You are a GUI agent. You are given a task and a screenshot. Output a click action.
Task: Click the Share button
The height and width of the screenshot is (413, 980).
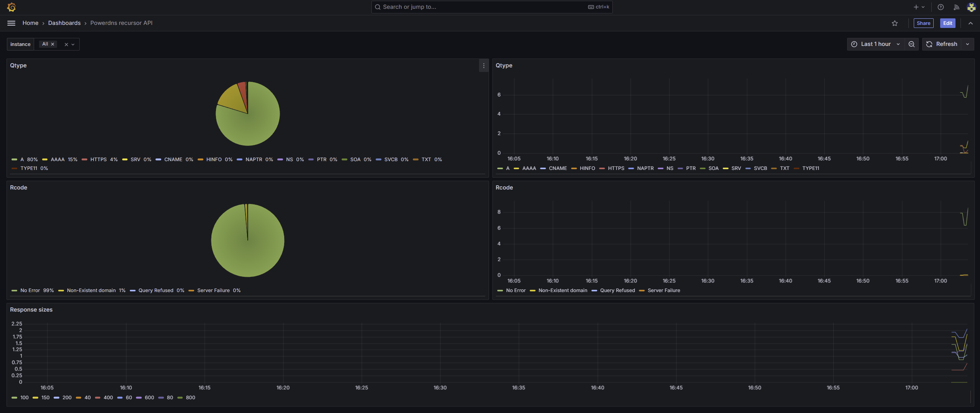923,23
